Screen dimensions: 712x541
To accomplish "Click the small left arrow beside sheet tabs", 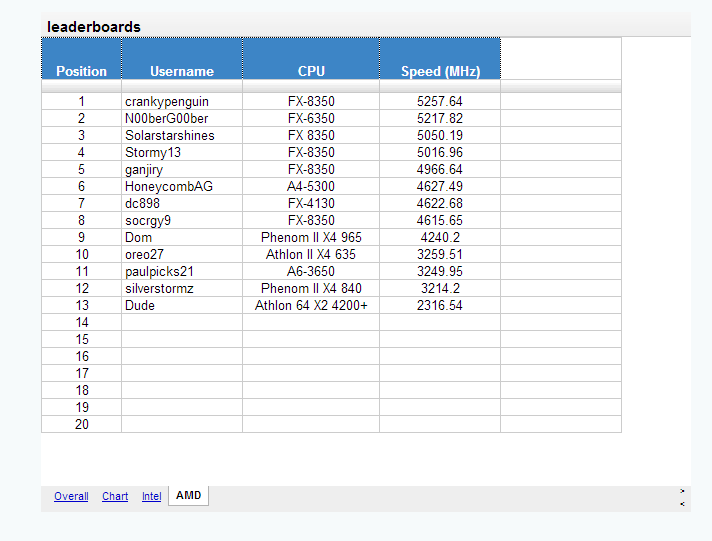I will pyautogui.click(x=682, y=504).
